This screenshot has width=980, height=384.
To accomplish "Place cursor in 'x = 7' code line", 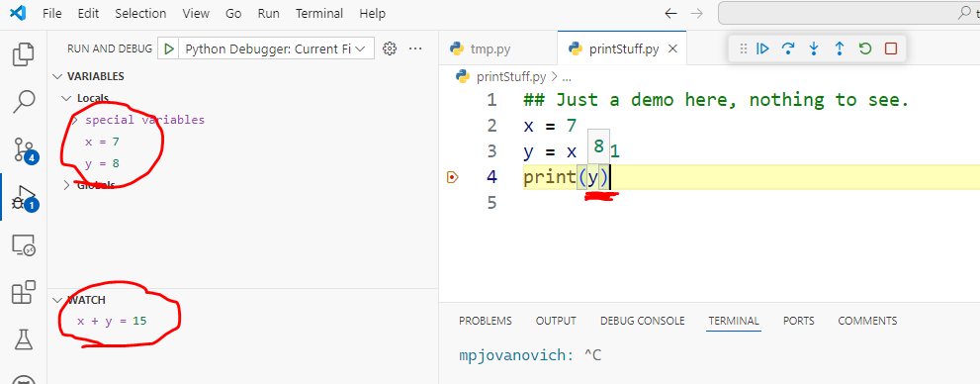I will tap(550, 126).
